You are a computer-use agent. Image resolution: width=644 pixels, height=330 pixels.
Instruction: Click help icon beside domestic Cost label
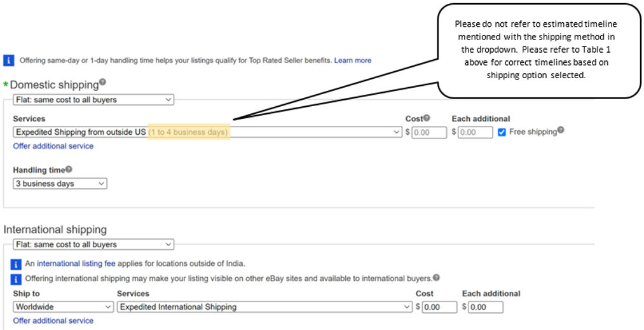(x=427, y=118)
